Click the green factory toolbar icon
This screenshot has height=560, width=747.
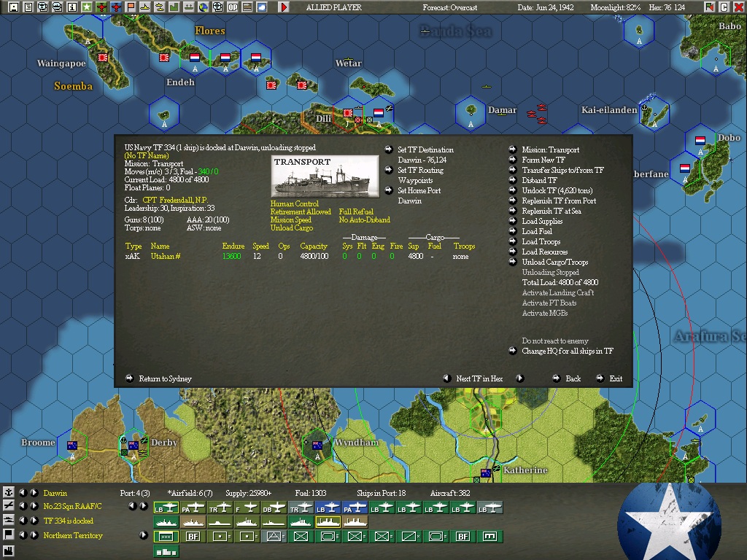click(174, 7)
